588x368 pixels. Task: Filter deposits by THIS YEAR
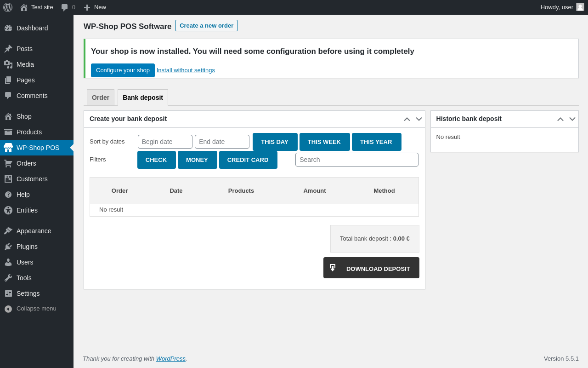point(376,142)
